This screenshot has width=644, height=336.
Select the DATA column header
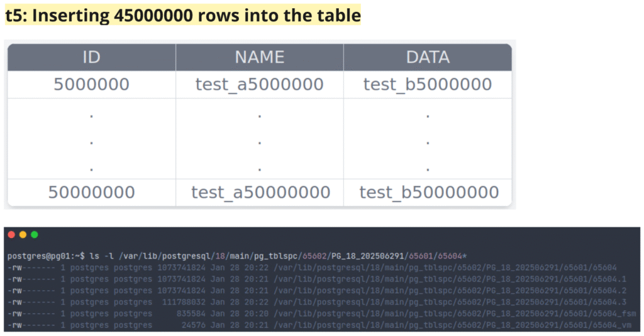click(428, 57)
